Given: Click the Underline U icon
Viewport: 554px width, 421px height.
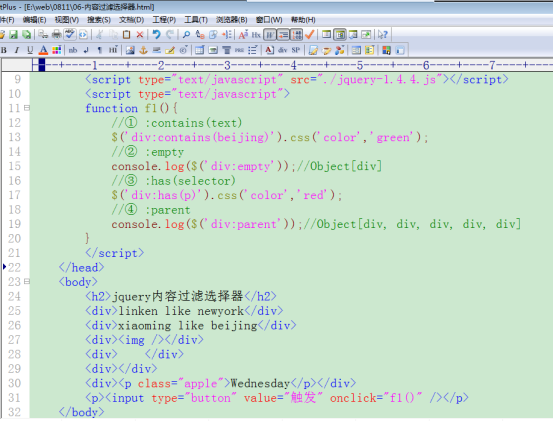Looking at the screenshot, I should [30, 50].
